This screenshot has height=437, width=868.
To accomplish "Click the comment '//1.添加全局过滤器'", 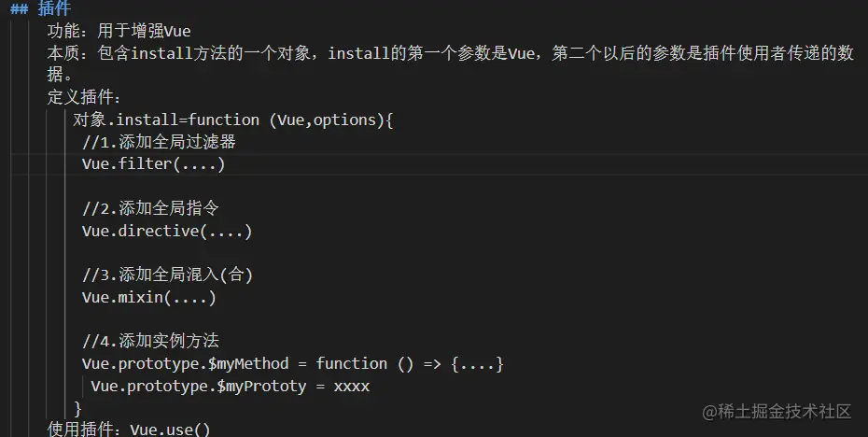I will [159, 142].
